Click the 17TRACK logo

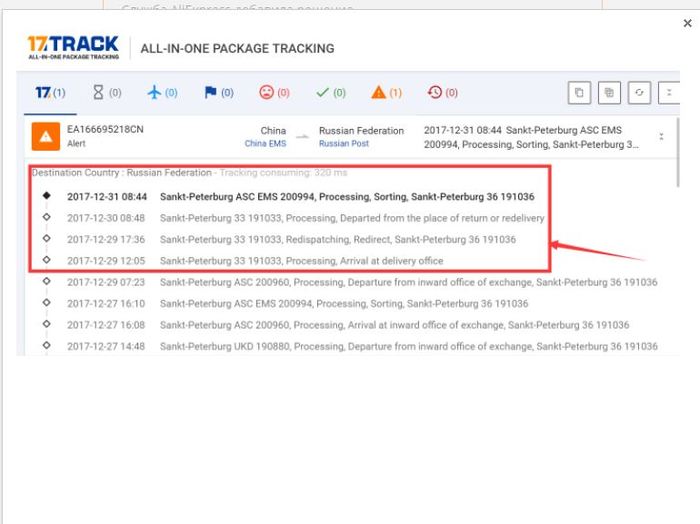pos(74,47)
